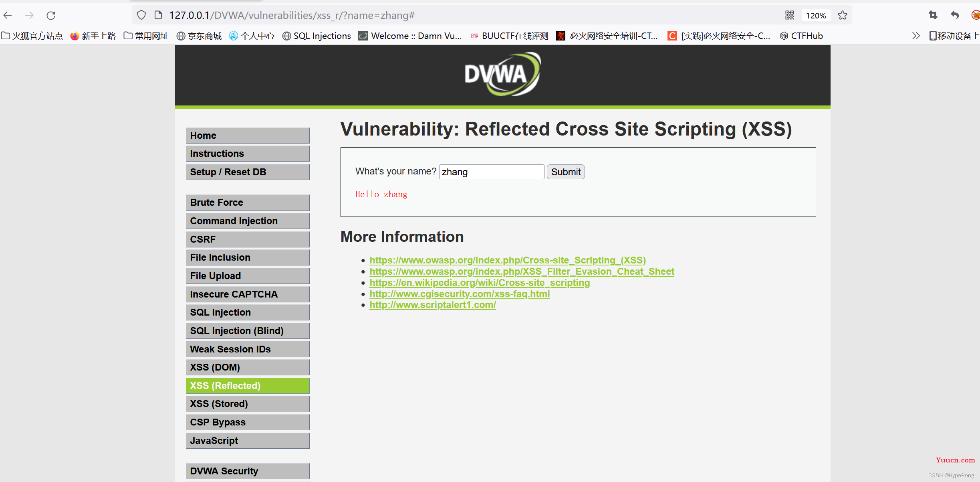This screenshot has height=482, width=980.
Task: Reset the 120% zoom level indicator
Action: (816, 15)
